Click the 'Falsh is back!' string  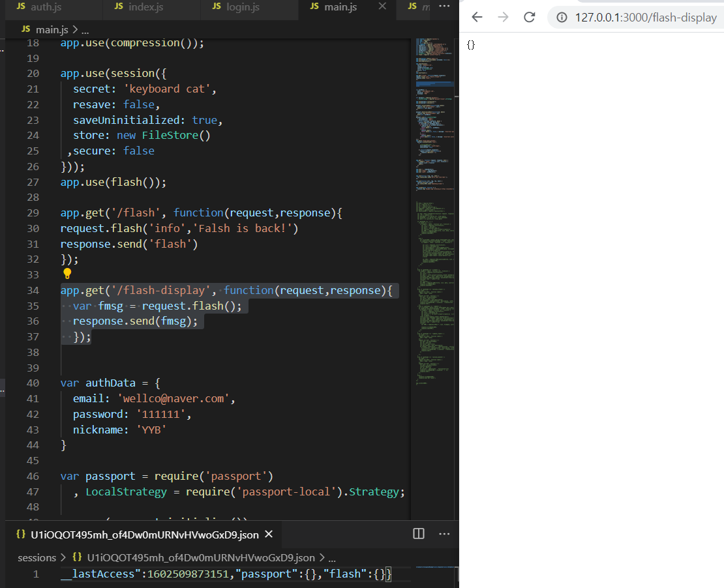tap(245, 228)
